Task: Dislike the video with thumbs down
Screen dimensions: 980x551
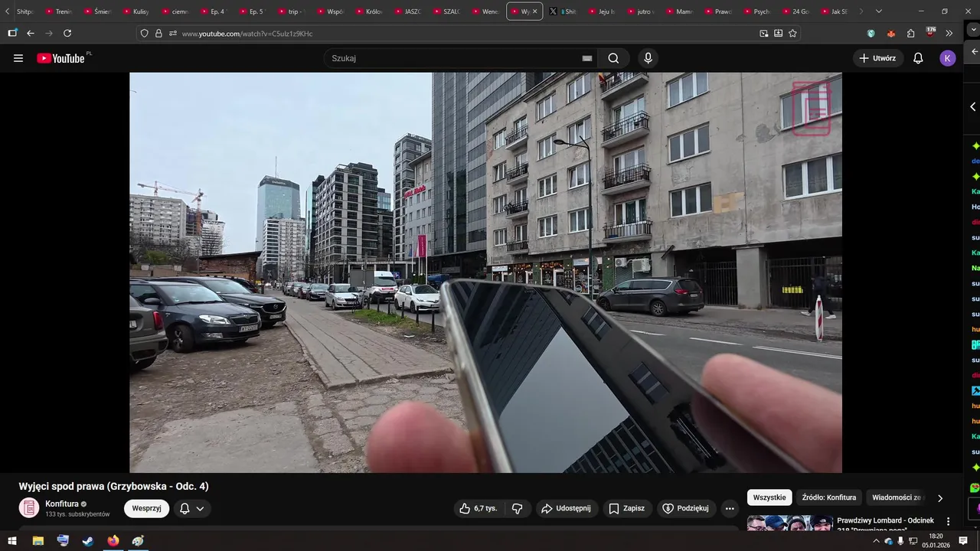Action: pos(517,508)
